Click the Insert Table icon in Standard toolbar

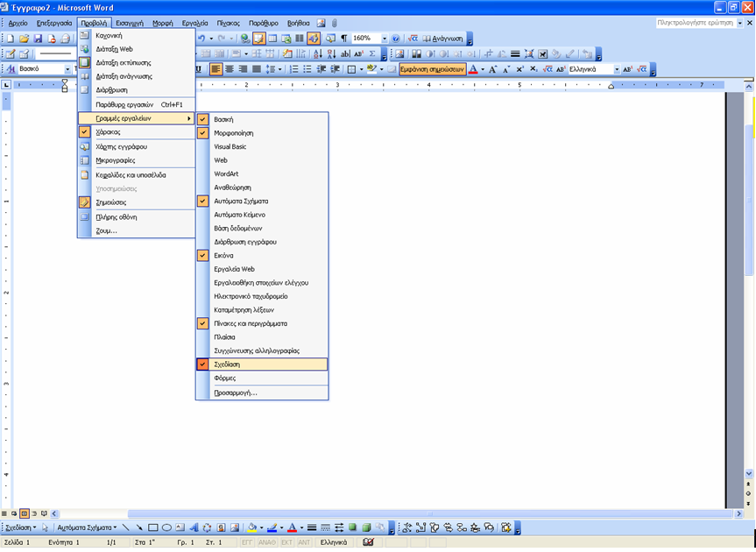272,38
